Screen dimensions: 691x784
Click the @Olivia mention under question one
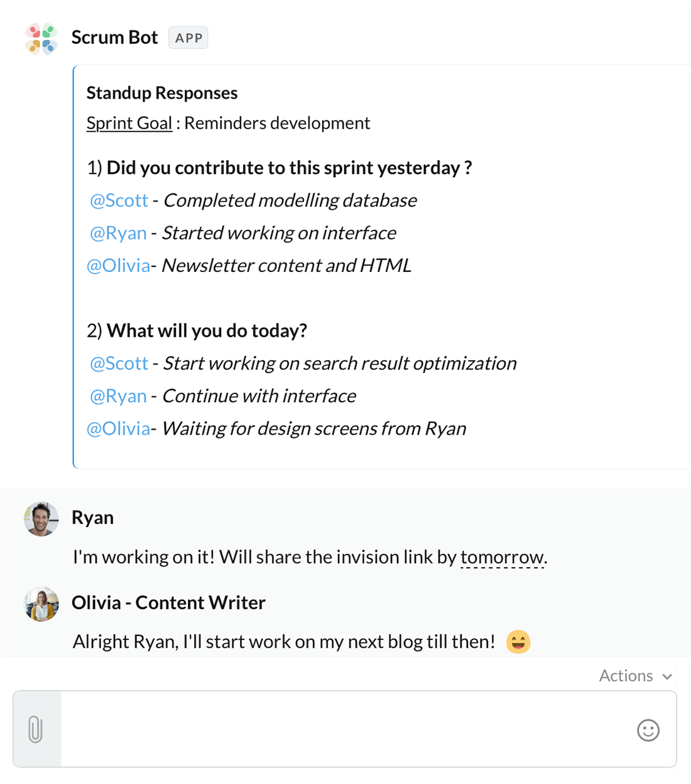tap(118, 266)
